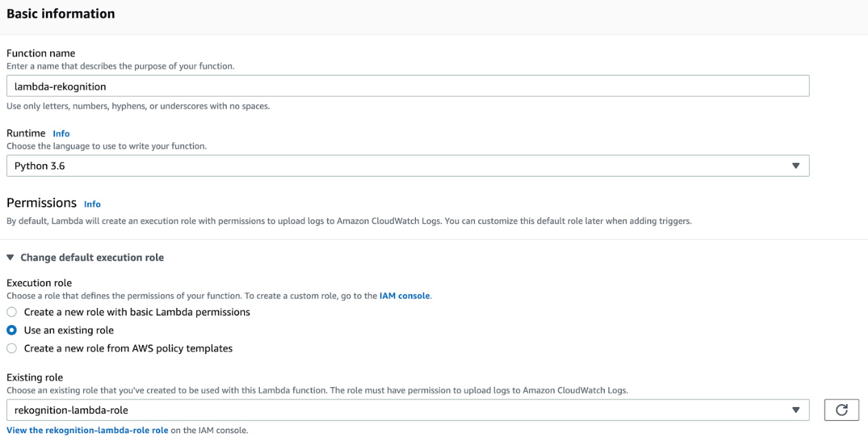The height and width of the screenshot is (442, 868).
Task: Open the Info link next to Runtime
Action: [61, 133]
